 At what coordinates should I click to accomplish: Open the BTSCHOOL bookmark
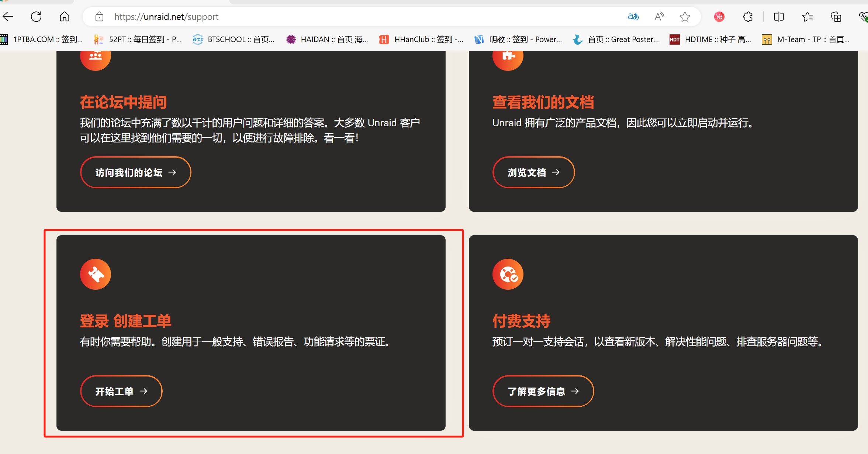coord(234,39)
